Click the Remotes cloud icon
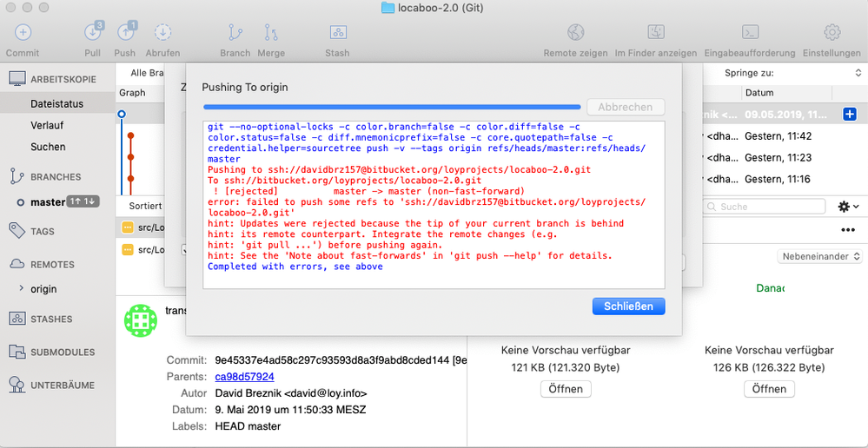Screen dimensions: 868x448 [17, 265]
